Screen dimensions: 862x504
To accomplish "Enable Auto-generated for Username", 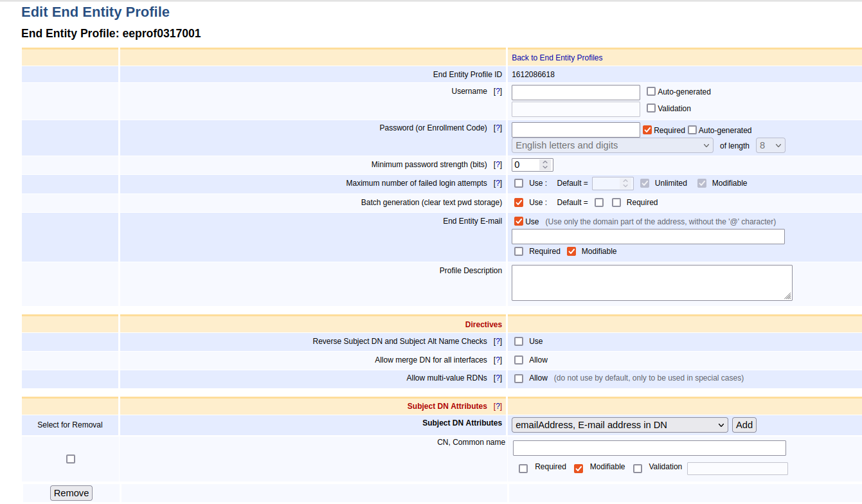I will pyautogui.click(x=651, y=92).
